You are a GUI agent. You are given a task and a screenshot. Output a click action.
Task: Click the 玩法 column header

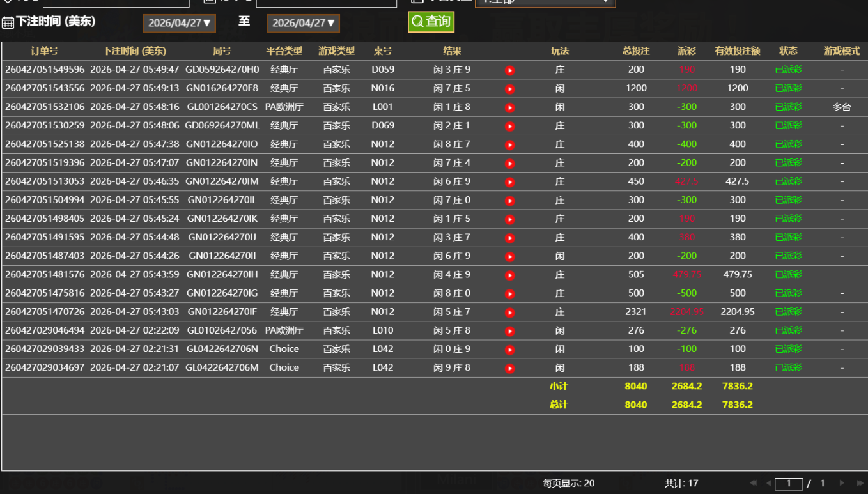pyautogui.click(x=560, y=51)
